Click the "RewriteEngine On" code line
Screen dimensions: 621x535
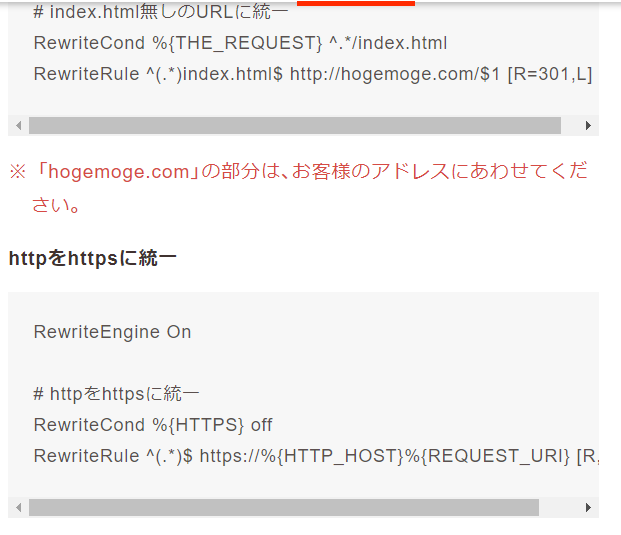click(x=112, y=332)
